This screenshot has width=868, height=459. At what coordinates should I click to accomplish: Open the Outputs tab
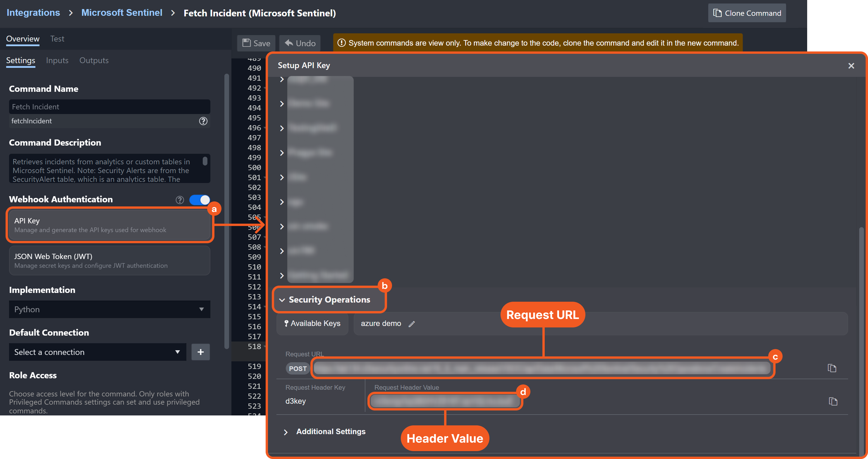coord(94,60)
